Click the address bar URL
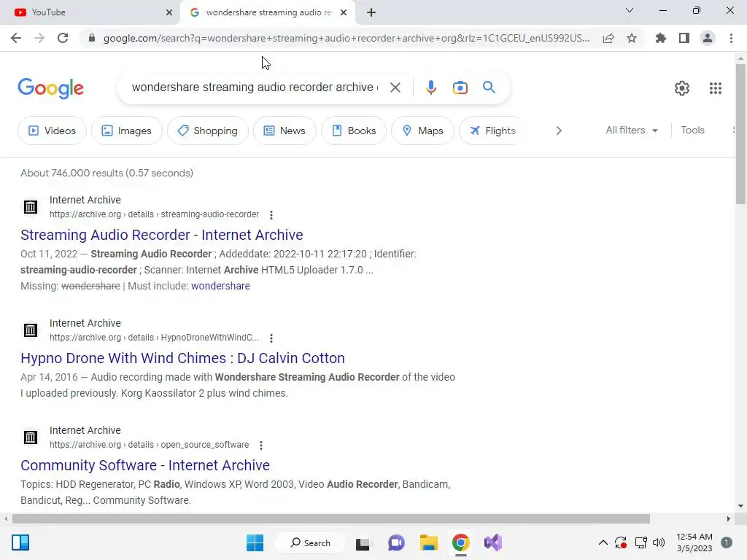 pos(347,38)
